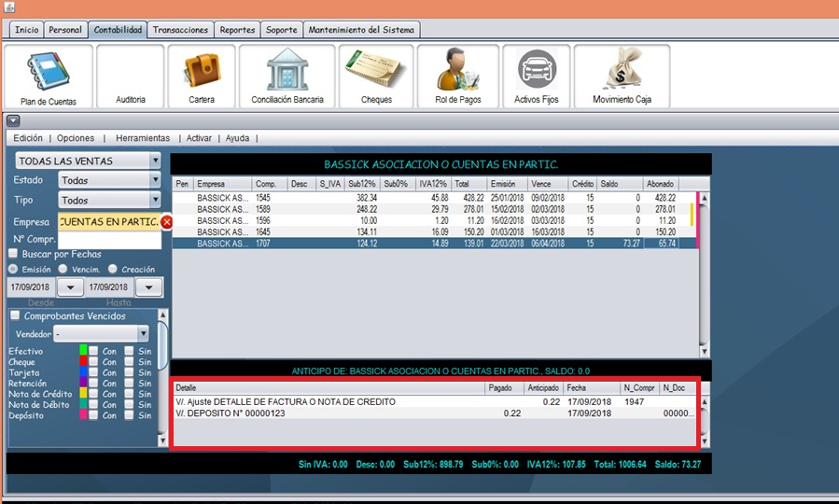Open Conciliación Bancaria module
The width and height of the screenshot is (839, 504).
click(x=287, y=77)
